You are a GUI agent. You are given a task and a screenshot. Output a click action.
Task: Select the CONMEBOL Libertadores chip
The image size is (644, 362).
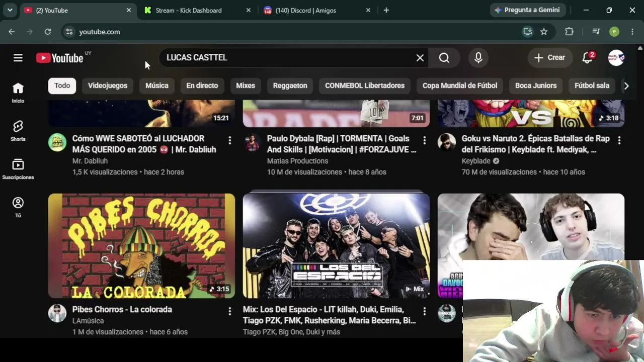(x=365, y=85)
